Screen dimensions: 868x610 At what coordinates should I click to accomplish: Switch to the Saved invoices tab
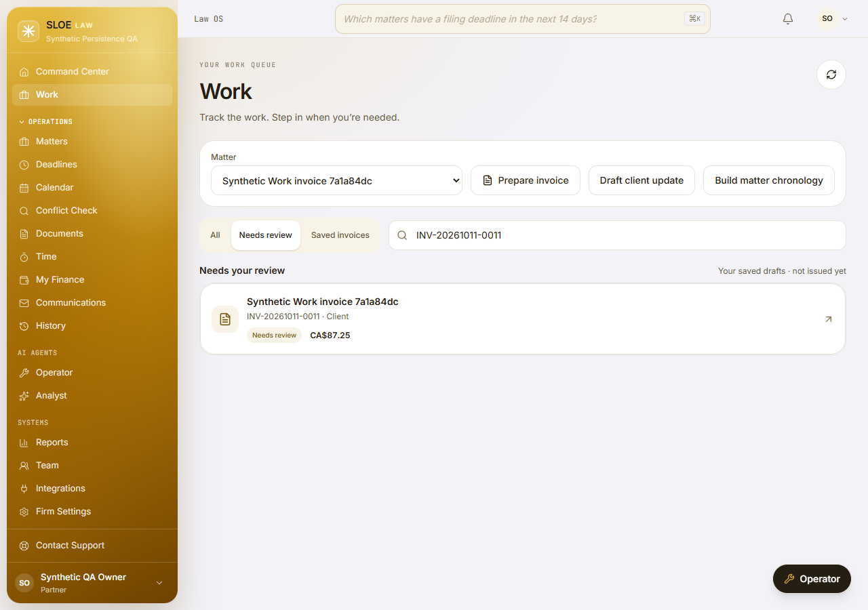(x=340, y=235)
